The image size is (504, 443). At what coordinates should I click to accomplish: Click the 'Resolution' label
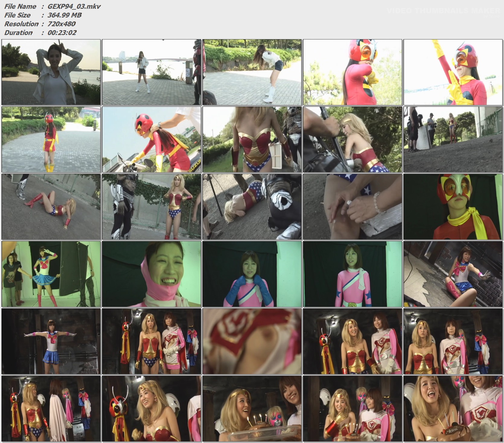coord(21,24)
